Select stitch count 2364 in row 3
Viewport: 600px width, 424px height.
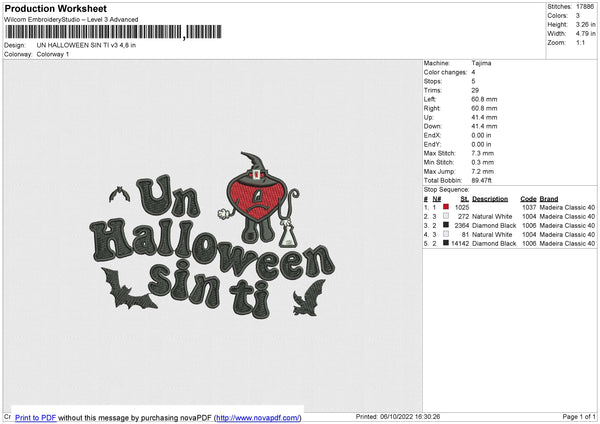(462, 225)
